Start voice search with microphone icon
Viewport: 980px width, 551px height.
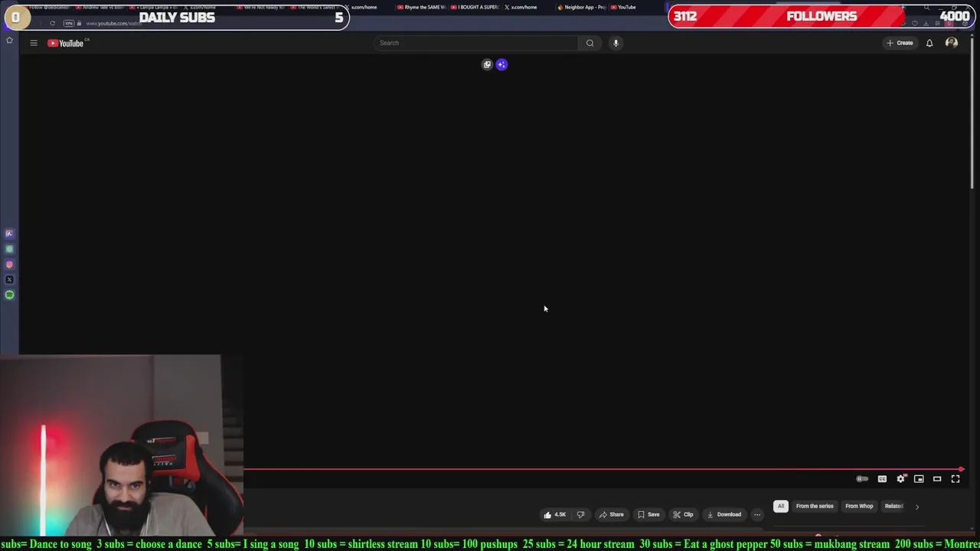pos(616,43)
